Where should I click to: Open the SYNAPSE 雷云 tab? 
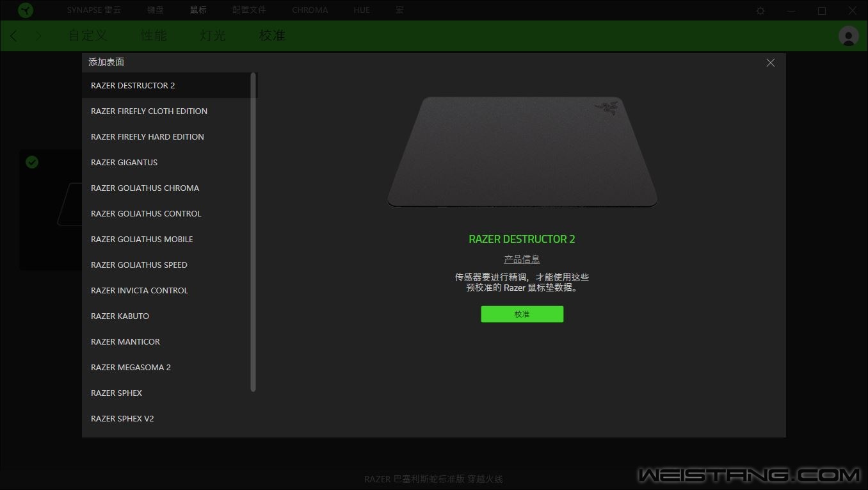click(94, 10)
